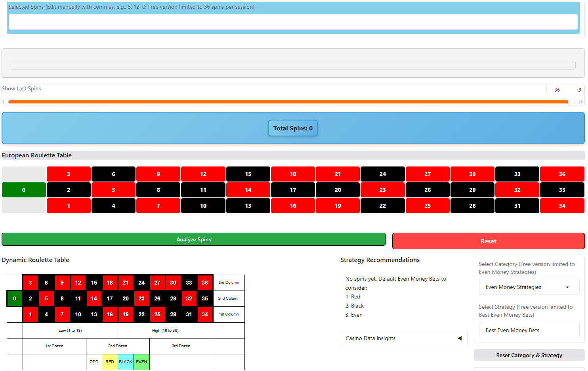The width and height of the screenshot is (588, 371).
Task: Click the 2nd Dozen cell in Dynamic Table
Action: 118,346
